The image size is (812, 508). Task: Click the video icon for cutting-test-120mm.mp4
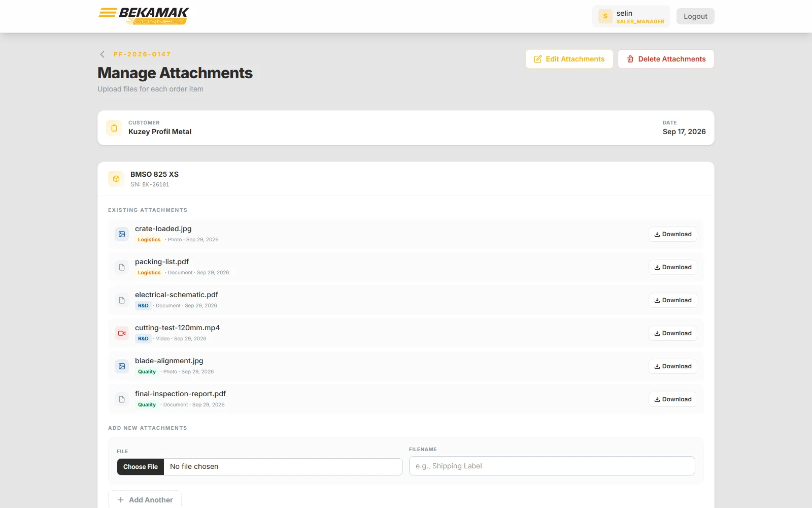tap(122, 333)
